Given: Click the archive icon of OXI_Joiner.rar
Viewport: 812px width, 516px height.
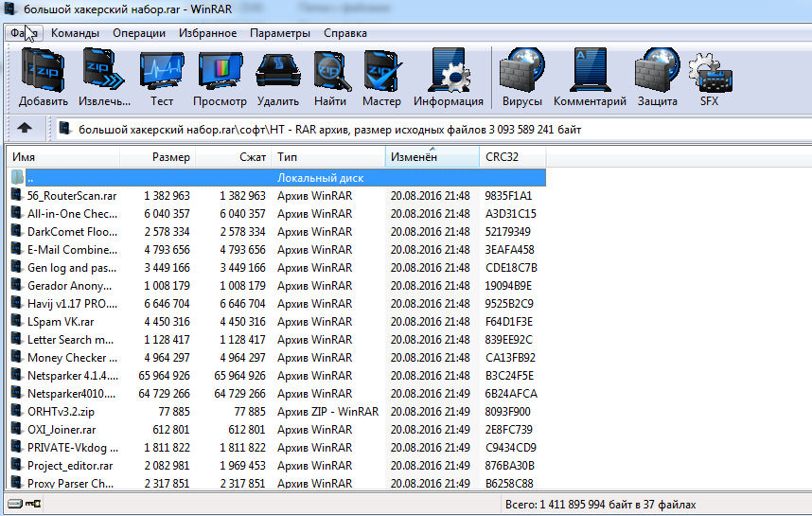Looking at the screenshot, I should (17, 430).
